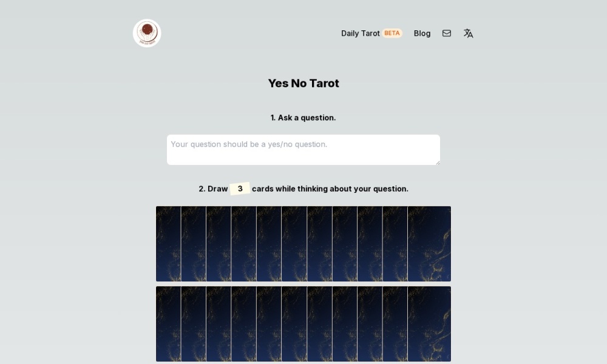Viewport: 607px width, 364px height.
Task: Click the BETA badge next to Daily Tarot
Action: point(392,33)
